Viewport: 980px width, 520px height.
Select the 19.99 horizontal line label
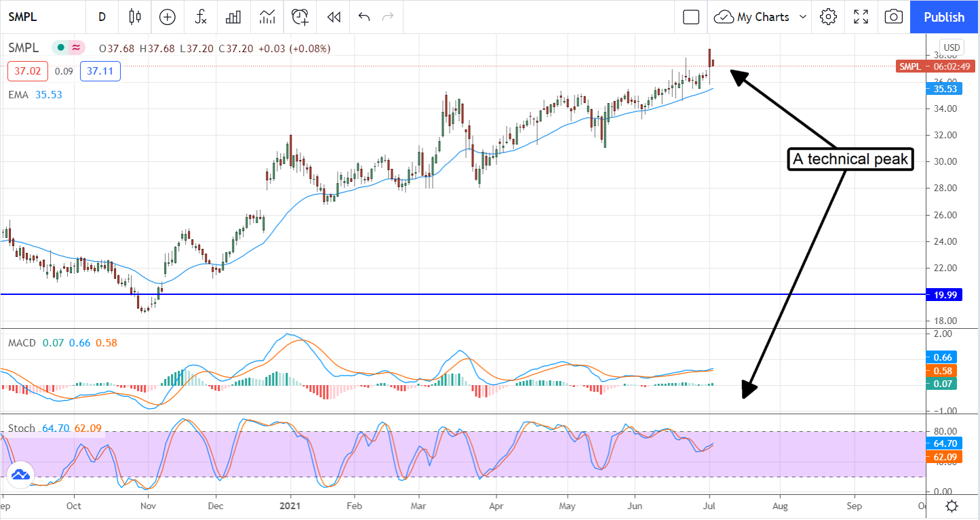pos(945,295)
